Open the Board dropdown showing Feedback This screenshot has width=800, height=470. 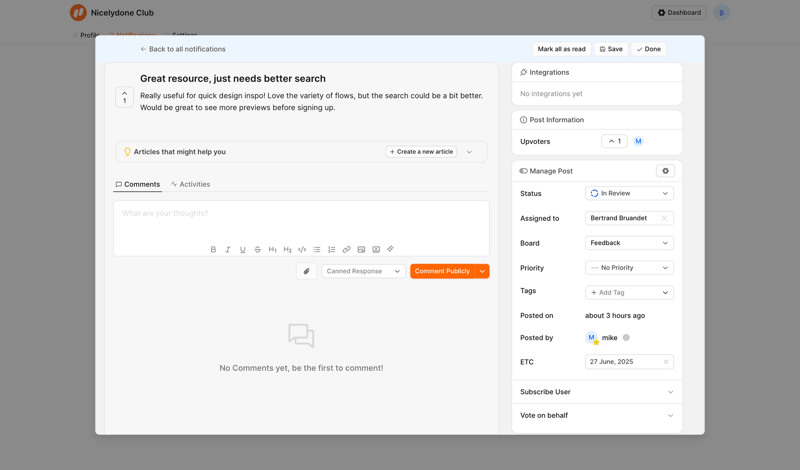click(x=629, y=243)
